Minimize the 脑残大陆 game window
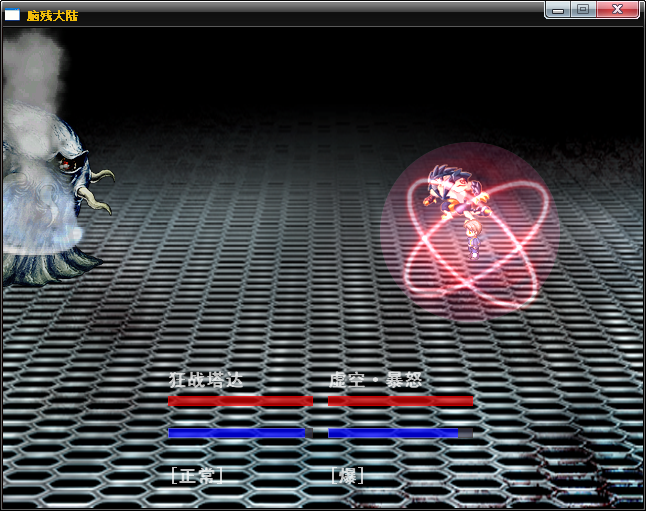The width and height of the screenshot is (646, 511). pos(558,9)
